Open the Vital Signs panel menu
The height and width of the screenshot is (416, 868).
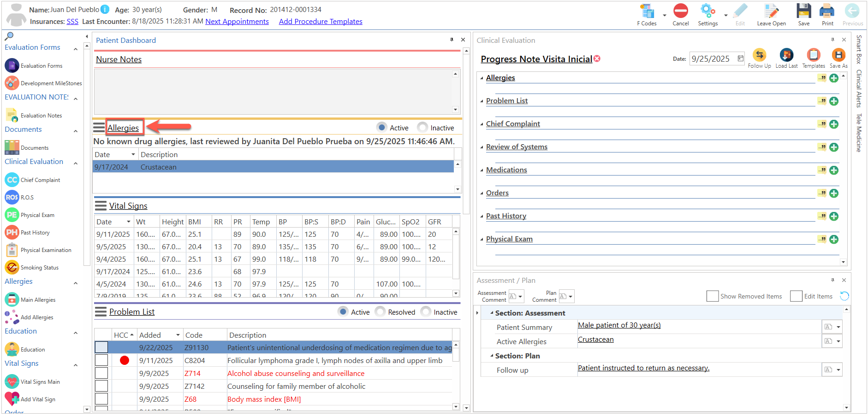[101, 205]
